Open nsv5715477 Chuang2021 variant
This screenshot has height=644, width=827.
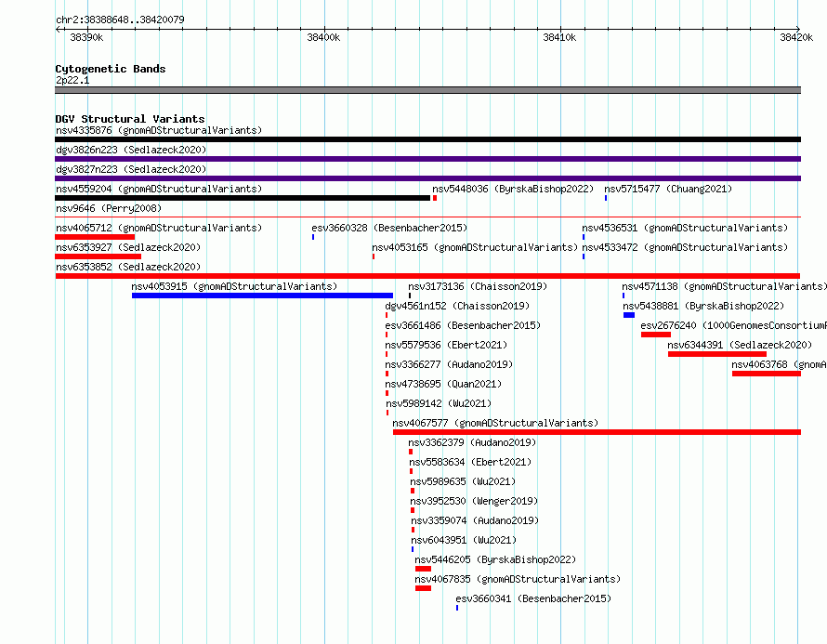tap(668, 189)
